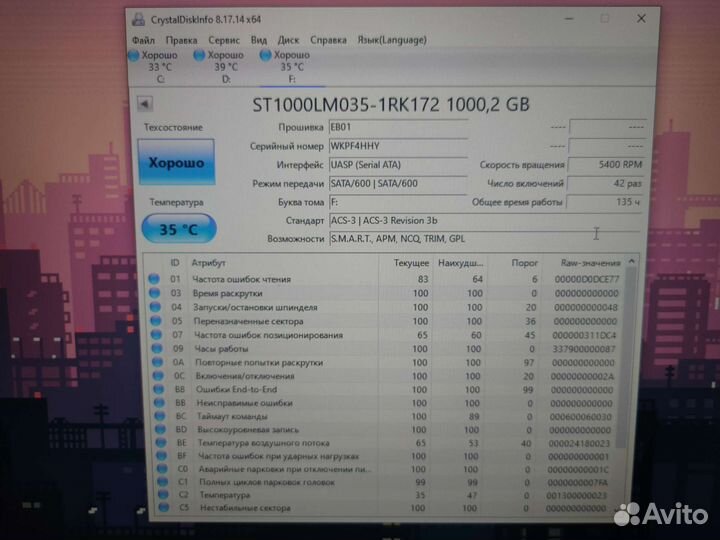Close the CrystalDiskInfo window
The width and height of the screenshot is (720, 540).
[641, 18]
